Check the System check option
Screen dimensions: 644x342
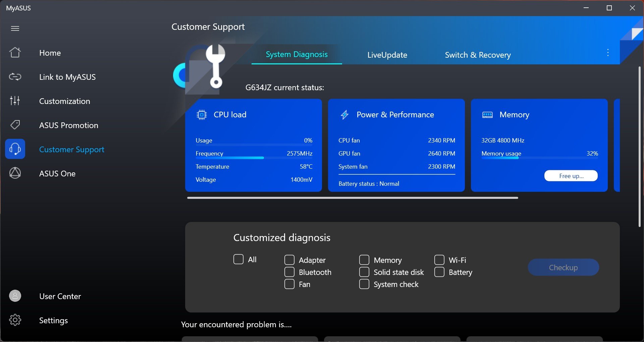coord(364,284)
